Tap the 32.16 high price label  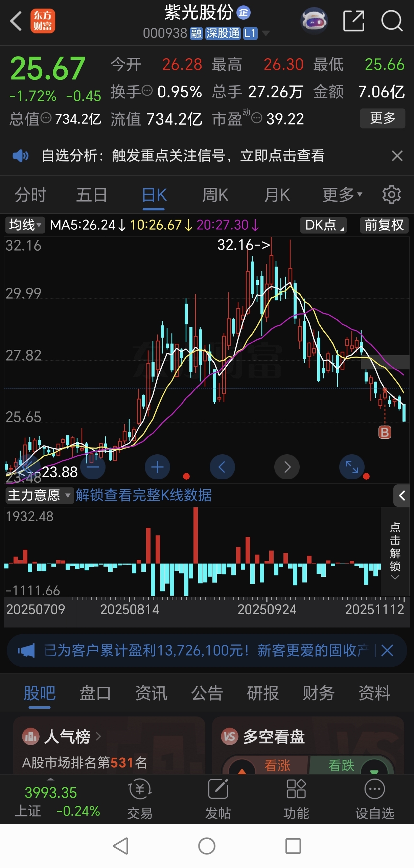244,245
